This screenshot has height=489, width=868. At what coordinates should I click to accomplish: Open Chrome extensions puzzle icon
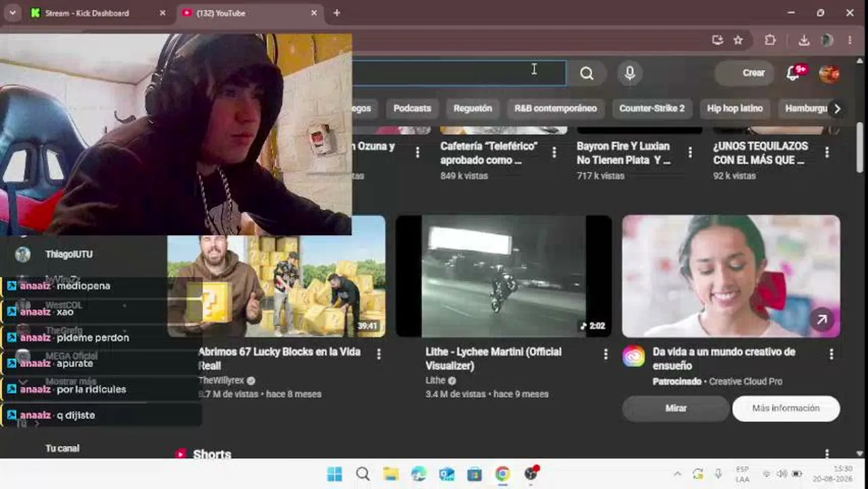click(770, 40)
